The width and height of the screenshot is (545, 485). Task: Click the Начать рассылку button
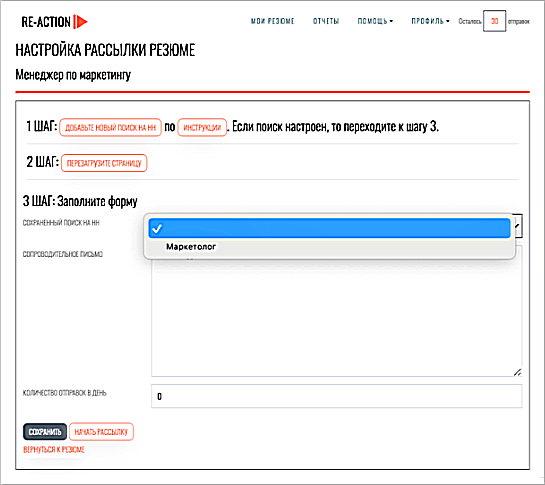click(x=101, y=432)
